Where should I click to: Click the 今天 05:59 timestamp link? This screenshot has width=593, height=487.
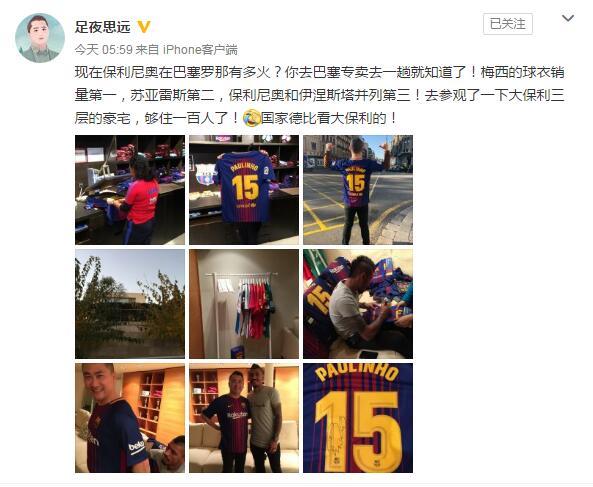pos(103,50)
